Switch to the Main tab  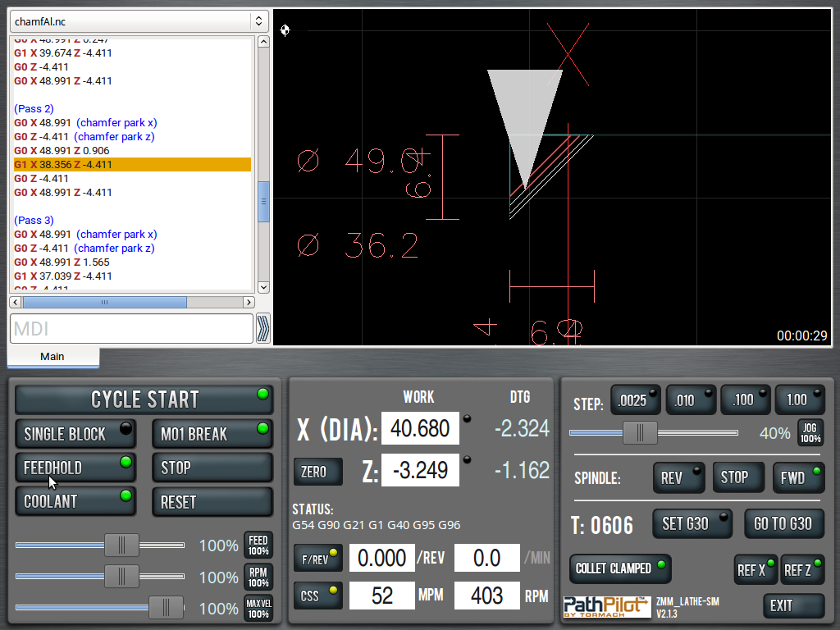tap(52, 357)
